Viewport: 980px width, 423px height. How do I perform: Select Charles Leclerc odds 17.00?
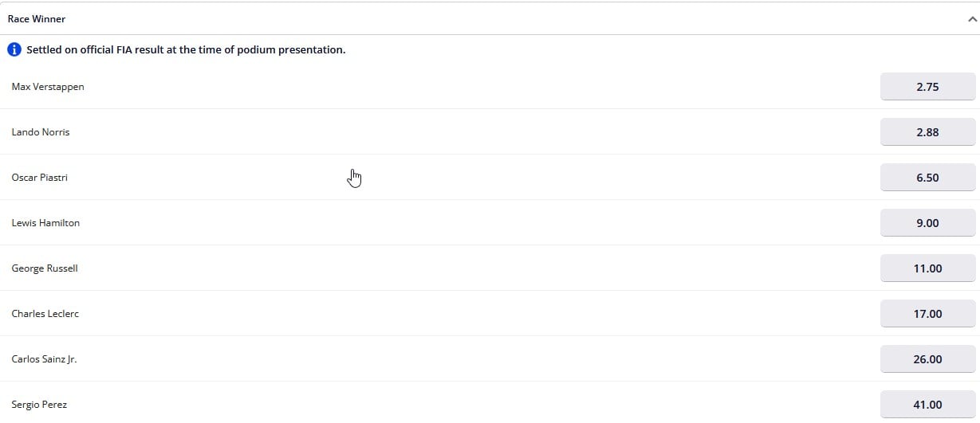(x=927, y=314)
